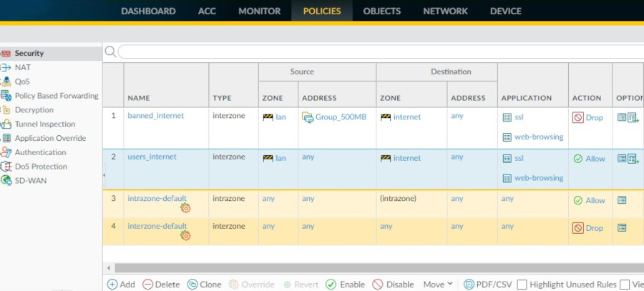
Task: Switch to the ACC tab
Action: coord(207,11)
